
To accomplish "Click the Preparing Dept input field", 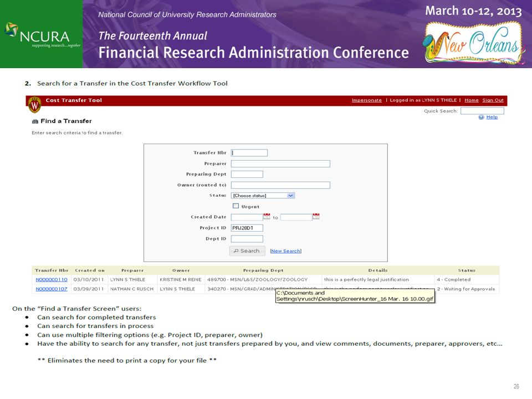I will click(247, 175).
